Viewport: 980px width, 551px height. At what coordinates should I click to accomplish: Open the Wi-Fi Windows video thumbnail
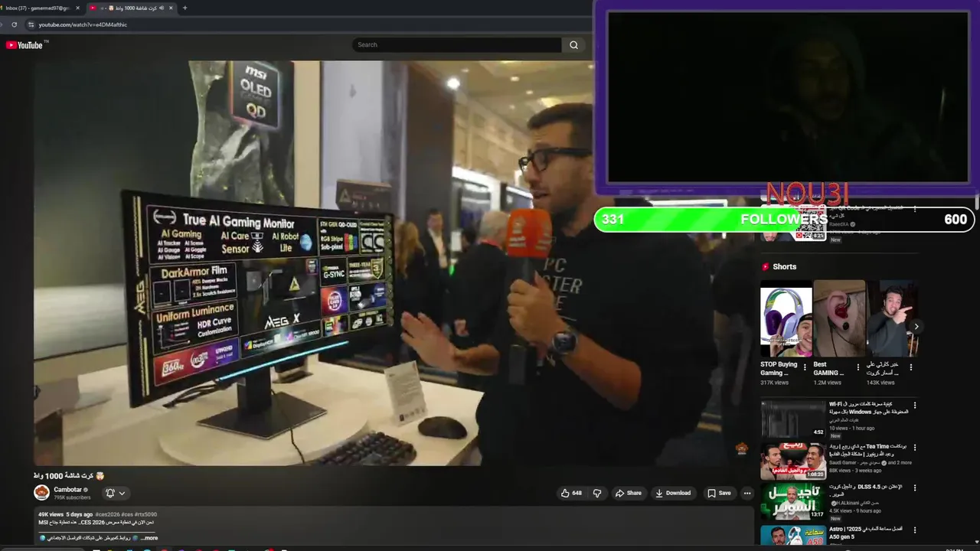pos(793,418)
